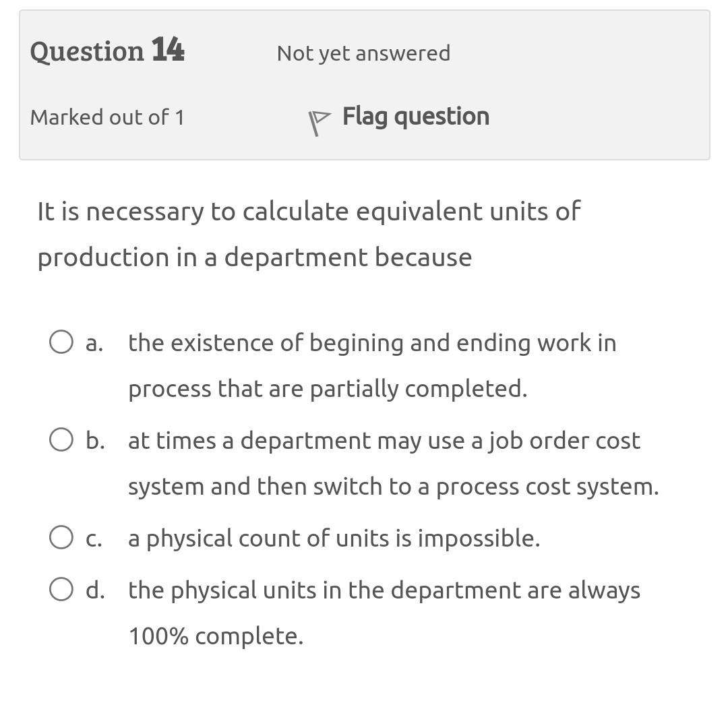
Task: Click the option letter c label
Action: click(93, 538)
